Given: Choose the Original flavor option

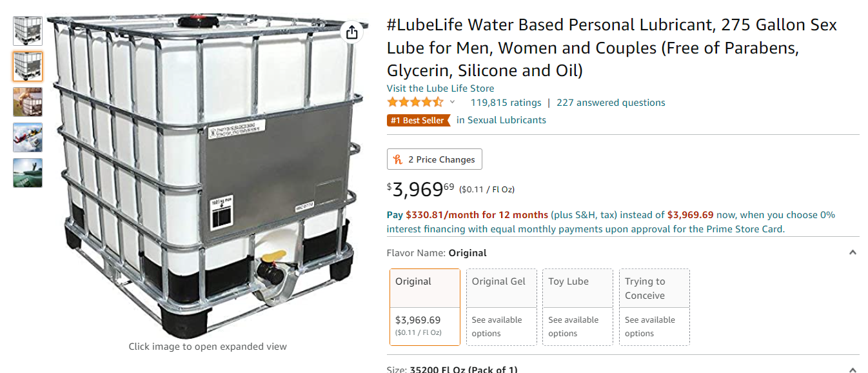Looking at the screenshot, I should 424,307.
